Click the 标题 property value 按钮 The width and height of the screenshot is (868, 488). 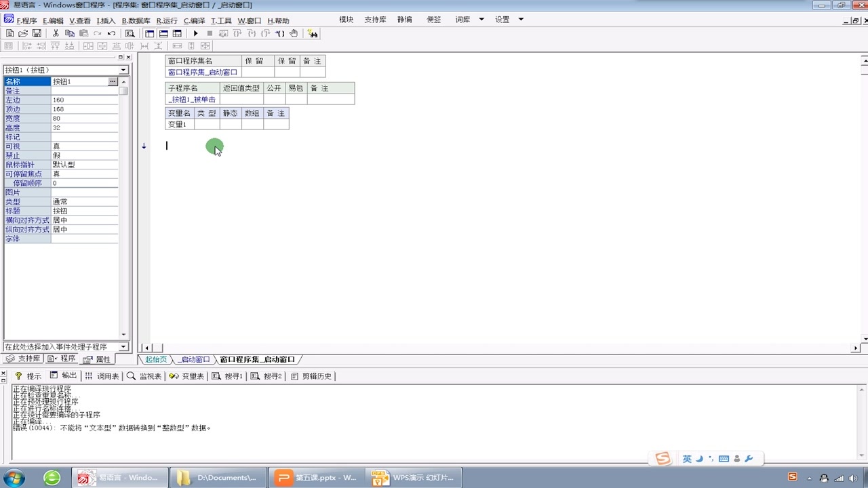[85, 211]
